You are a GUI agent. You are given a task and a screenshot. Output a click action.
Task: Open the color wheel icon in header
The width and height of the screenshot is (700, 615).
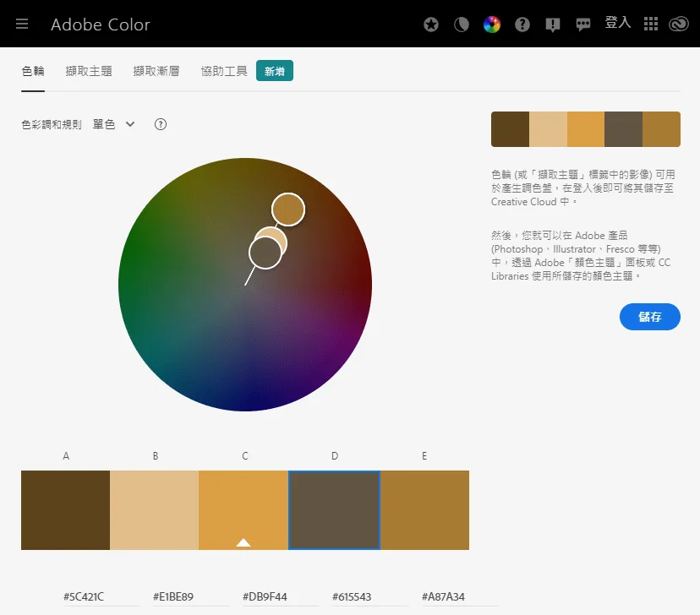491,24
